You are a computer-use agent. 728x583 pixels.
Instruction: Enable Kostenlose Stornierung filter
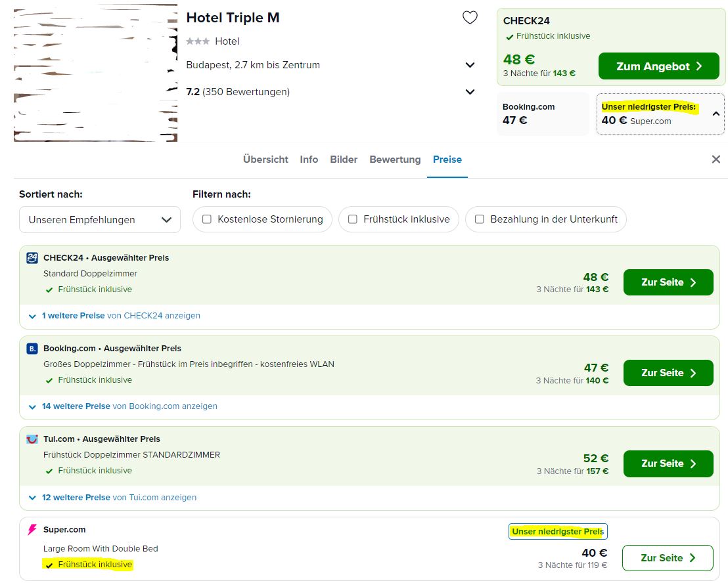click(207, 219)
